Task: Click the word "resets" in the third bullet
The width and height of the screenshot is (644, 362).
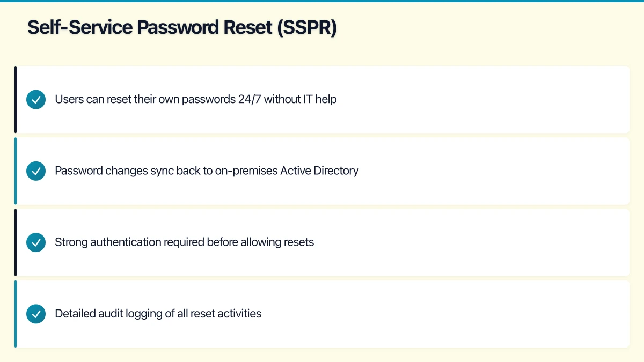Action: pos(299,242)
